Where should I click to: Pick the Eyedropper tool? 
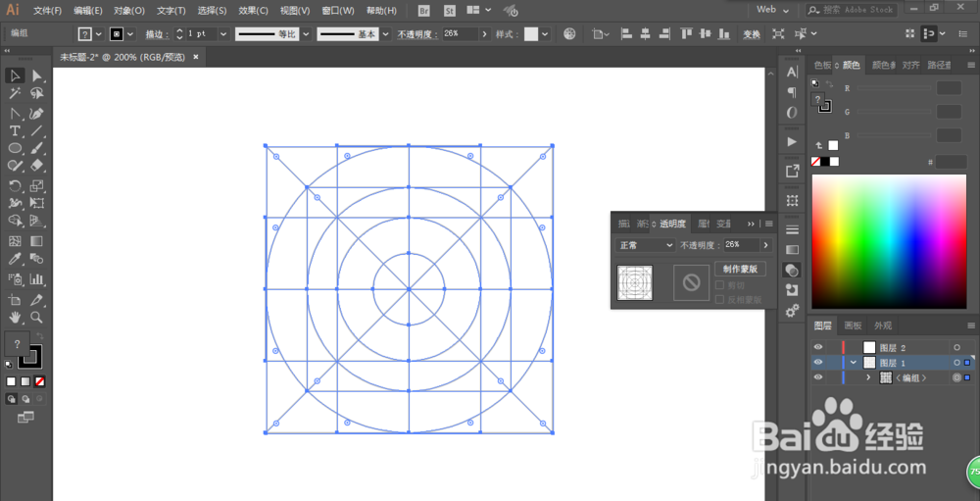click(x=15, y=258)
